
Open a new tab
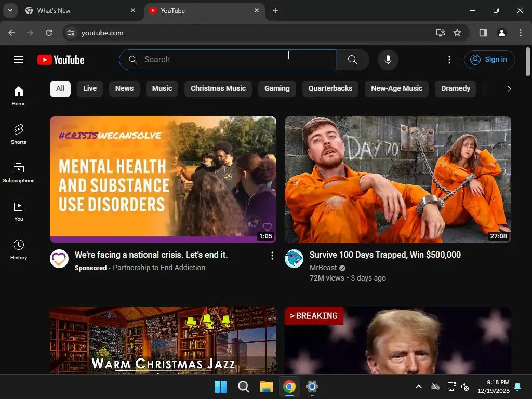[x=275, y=10]
